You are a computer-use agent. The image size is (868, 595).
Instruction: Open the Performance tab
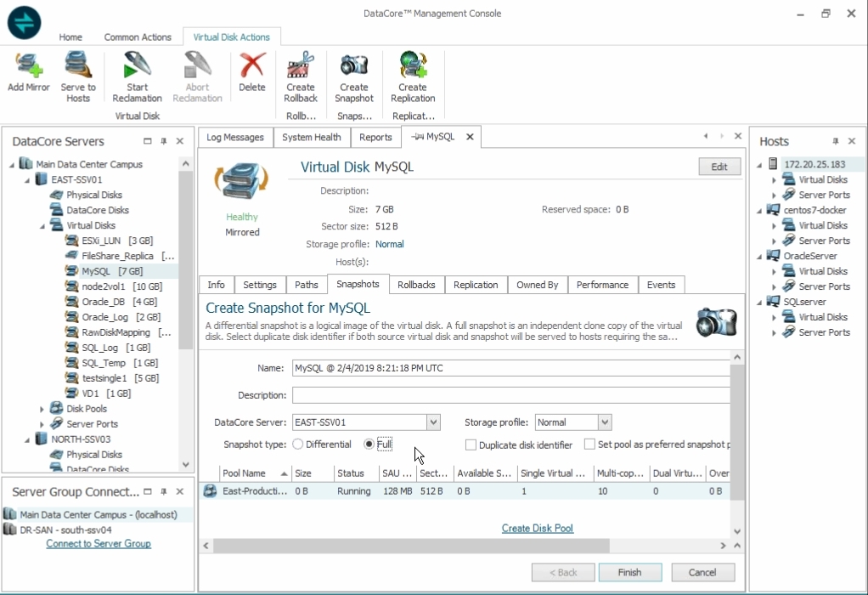tap(602, 285)
